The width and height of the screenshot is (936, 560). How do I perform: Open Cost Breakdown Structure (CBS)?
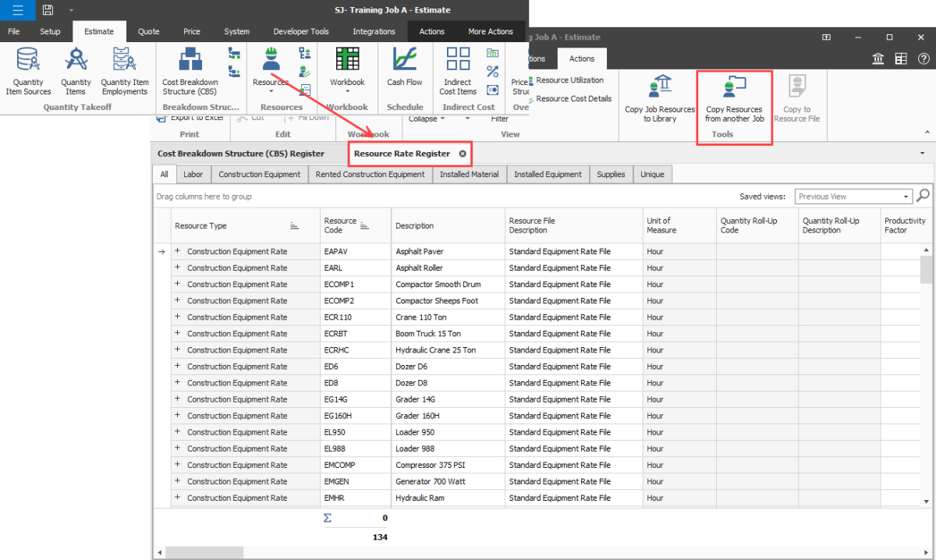pos(190,70)
